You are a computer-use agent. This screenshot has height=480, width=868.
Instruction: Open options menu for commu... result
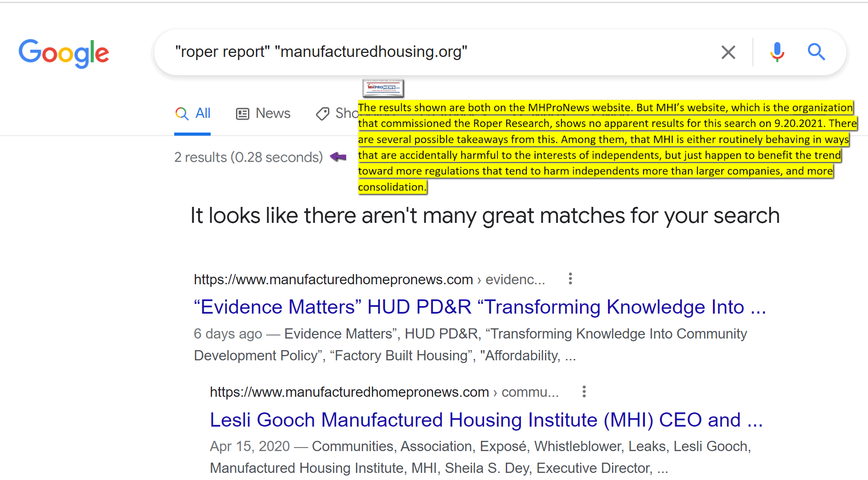pyautogui.click(x=584, y=391)
